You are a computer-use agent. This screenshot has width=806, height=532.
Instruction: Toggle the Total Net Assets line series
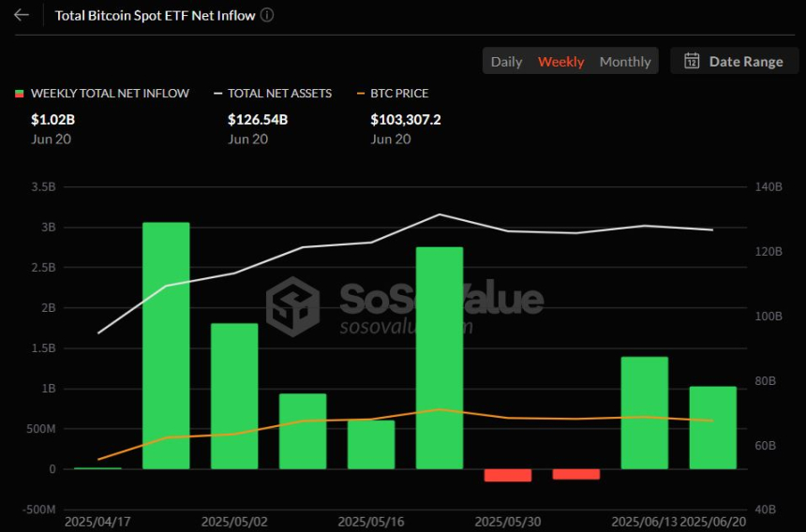click(279, 94)
